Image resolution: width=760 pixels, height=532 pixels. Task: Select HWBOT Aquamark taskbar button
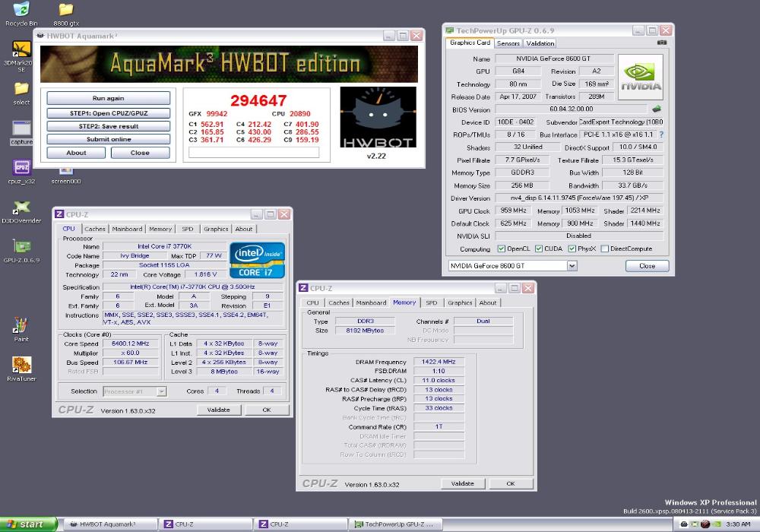pyautogui.click(x=110, y=524)
